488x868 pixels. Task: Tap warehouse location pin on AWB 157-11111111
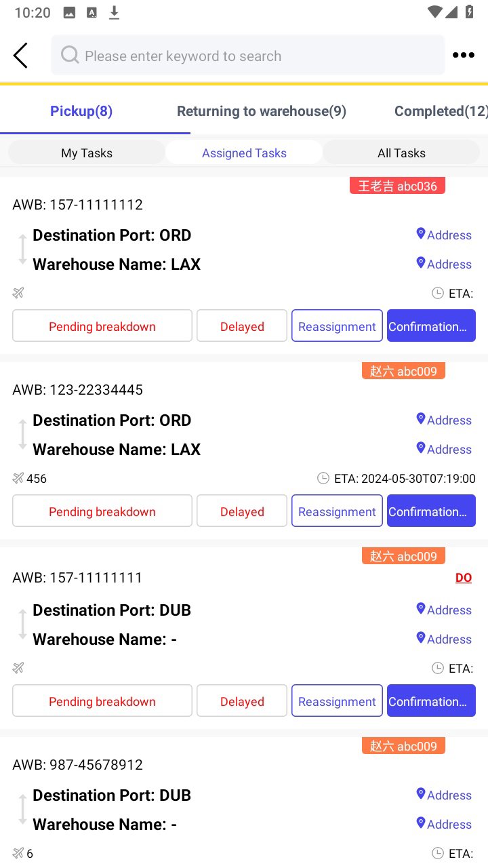420,638
